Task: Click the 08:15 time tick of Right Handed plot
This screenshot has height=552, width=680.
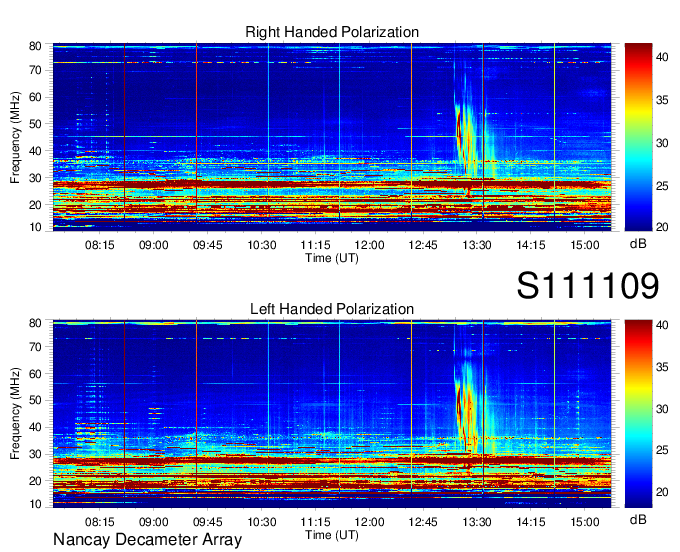Action: click(100, 245)
